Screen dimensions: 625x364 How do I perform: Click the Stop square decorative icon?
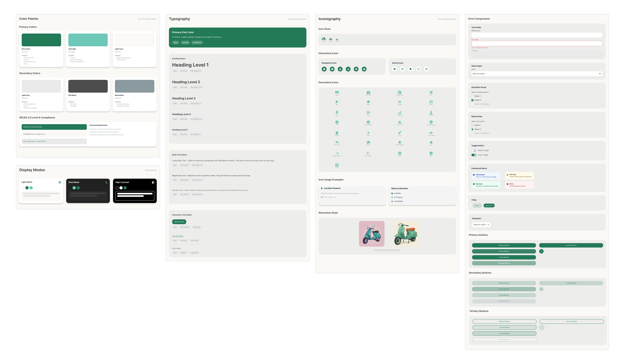pos(368,102)
